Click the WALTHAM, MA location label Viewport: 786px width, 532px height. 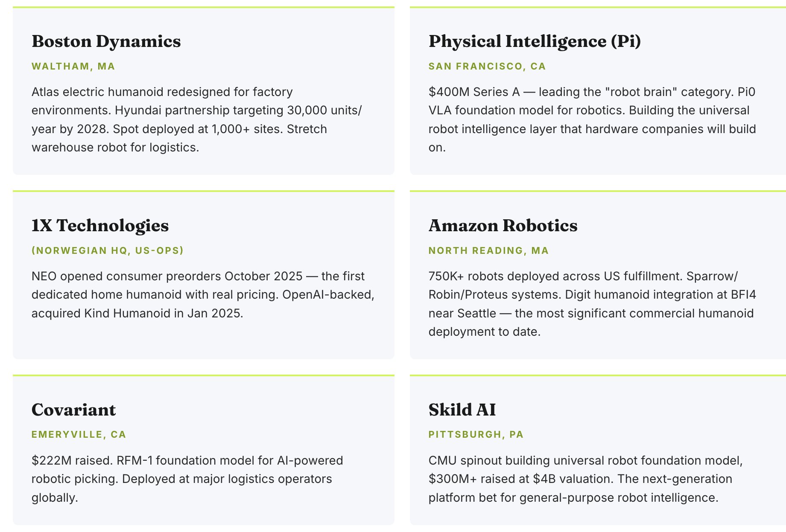pos(73,66)
